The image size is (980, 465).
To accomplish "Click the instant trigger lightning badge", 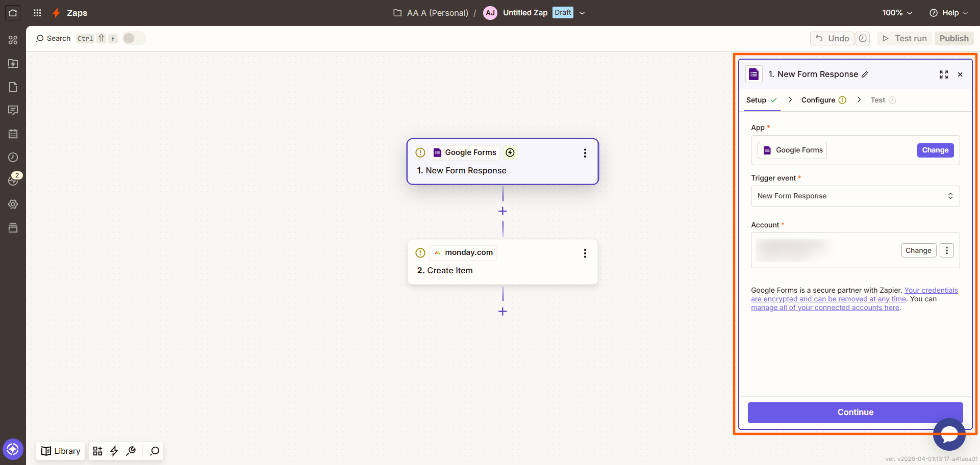I will [510, 152].
